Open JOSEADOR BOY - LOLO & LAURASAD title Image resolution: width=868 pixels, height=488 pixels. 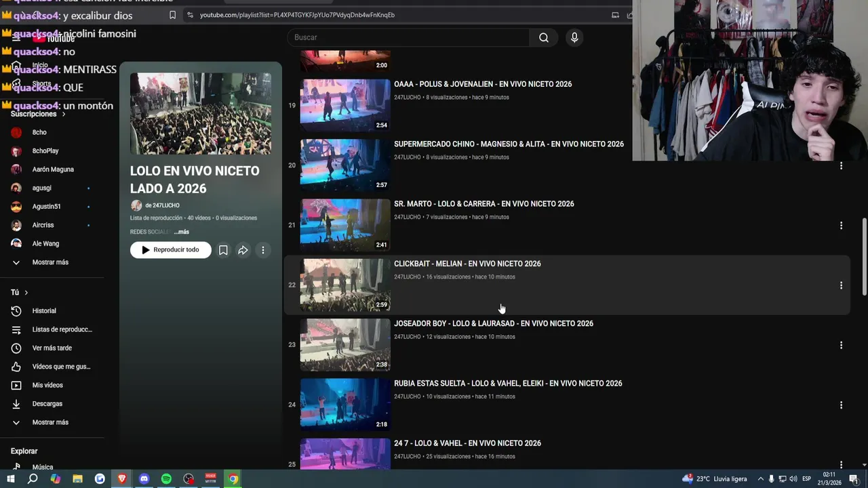coord(494,323)
